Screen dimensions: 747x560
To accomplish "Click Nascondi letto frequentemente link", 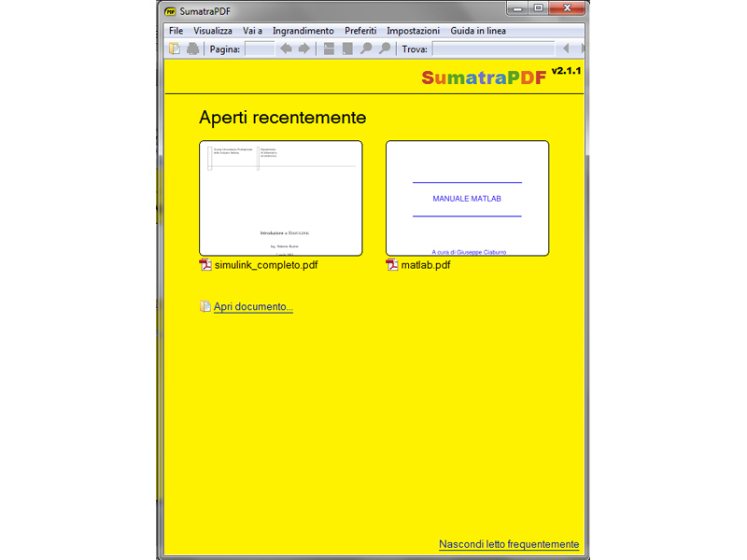I will 509,544.
